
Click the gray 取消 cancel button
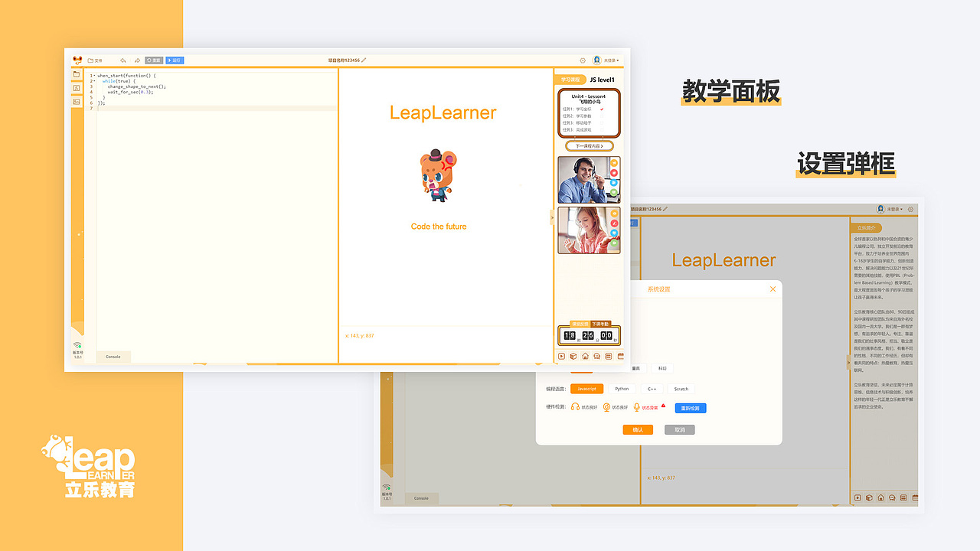click(679, 429)
